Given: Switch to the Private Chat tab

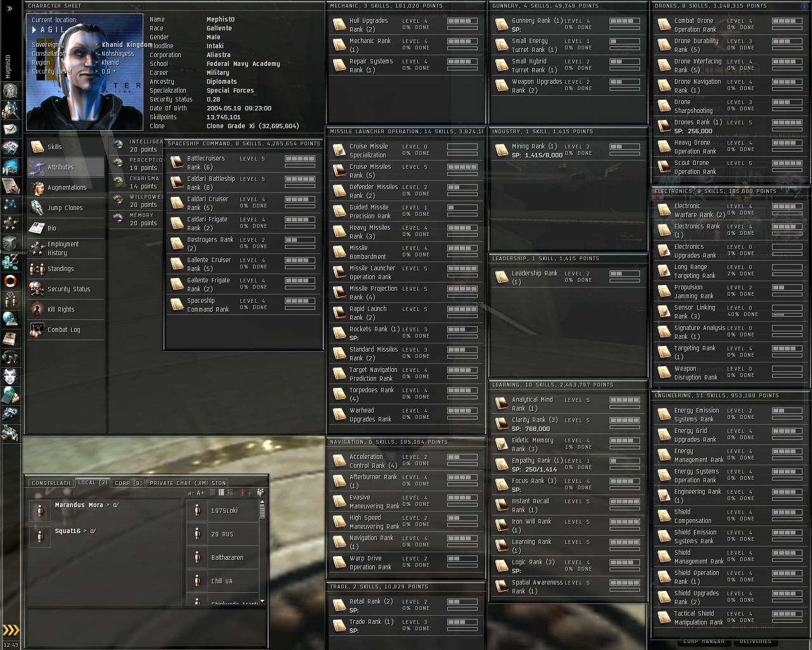Looking at the screenshot, I should 188,483.
